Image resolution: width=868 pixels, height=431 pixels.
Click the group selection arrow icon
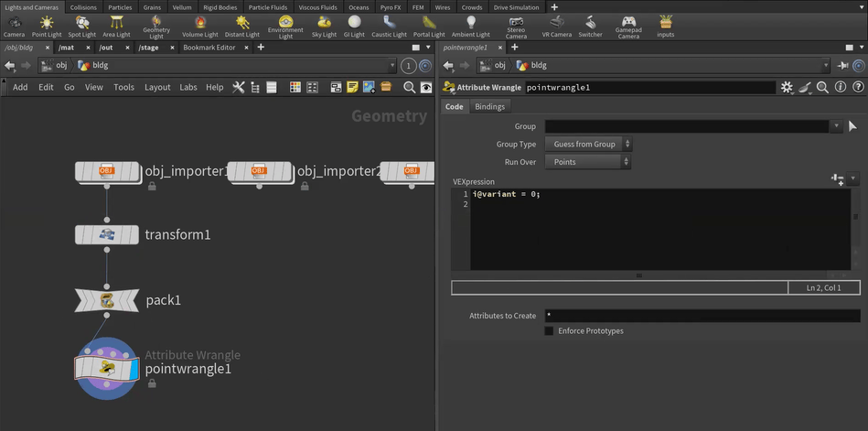tap(852, 126)
